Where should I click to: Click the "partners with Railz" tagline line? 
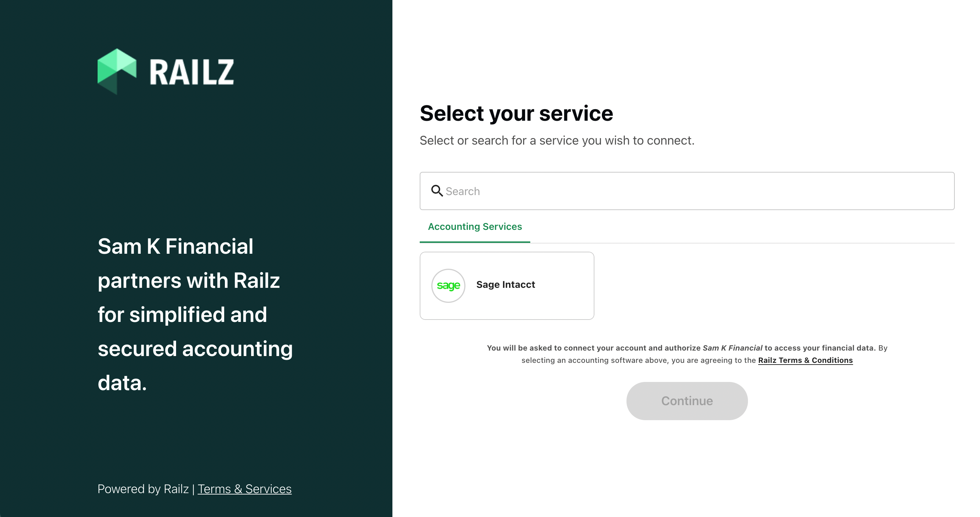coord(189,281)
